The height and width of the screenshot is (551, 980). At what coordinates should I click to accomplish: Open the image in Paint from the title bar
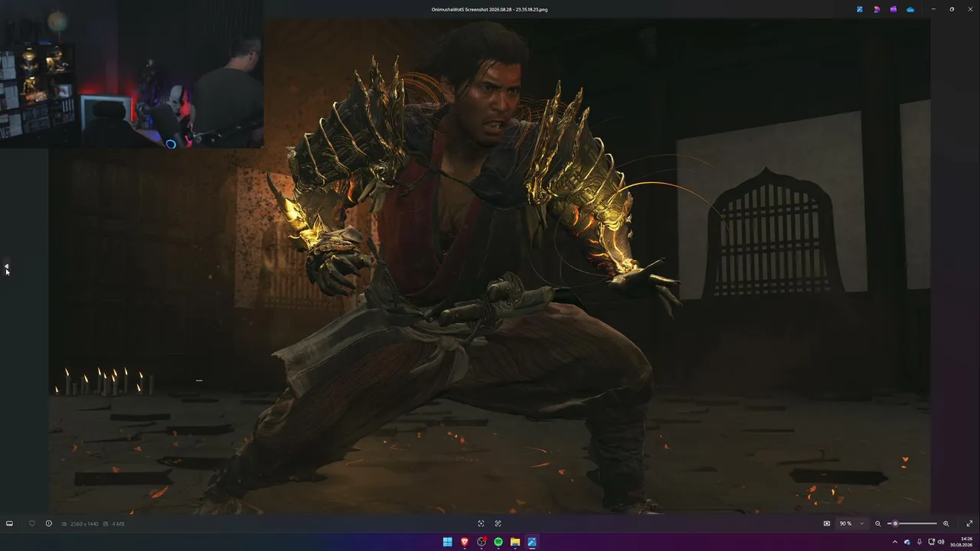click(x=860, y=9)
